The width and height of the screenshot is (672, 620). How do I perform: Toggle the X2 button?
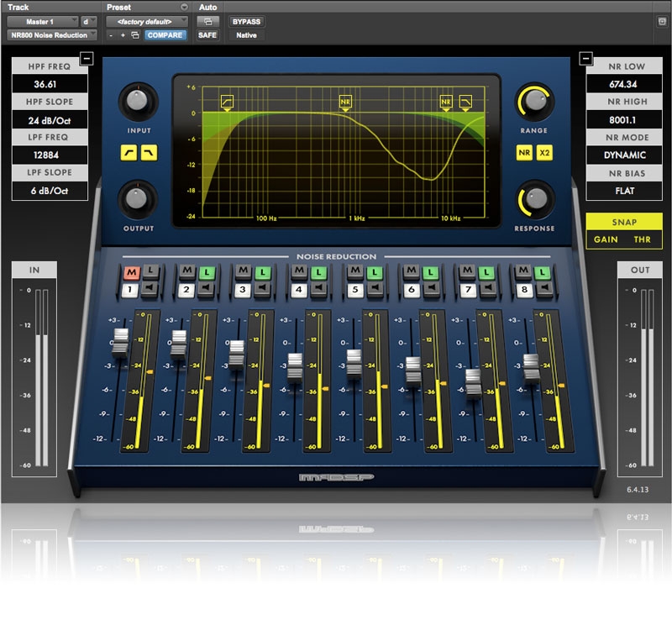pyautogui.click(x=543, y=152)
